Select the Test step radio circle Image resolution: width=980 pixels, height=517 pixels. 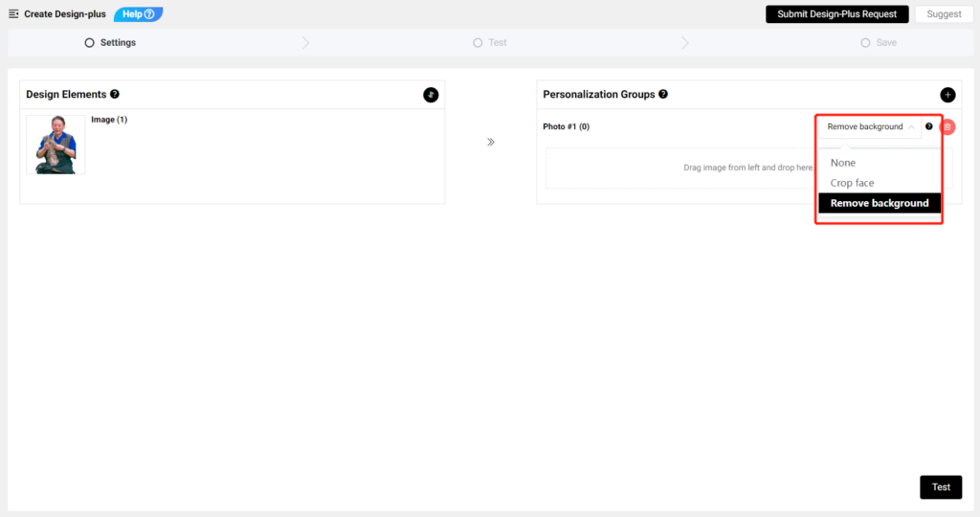click(478, 42)
